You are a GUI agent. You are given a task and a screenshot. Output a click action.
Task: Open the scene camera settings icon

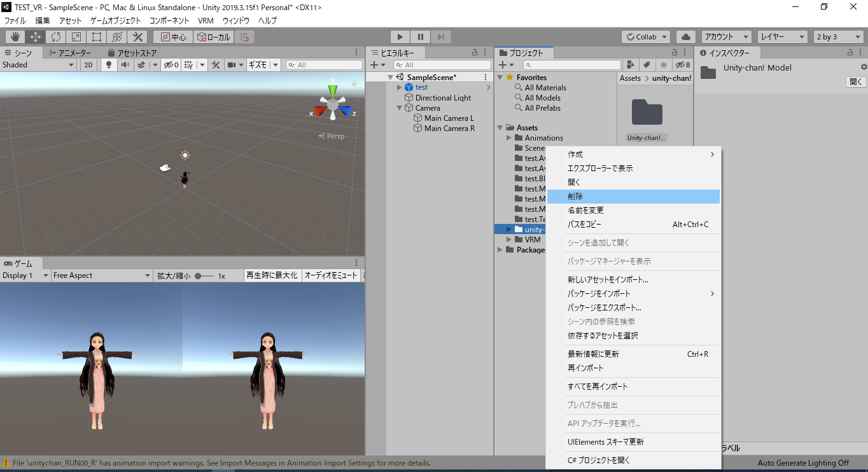click(x=232, y=65)
